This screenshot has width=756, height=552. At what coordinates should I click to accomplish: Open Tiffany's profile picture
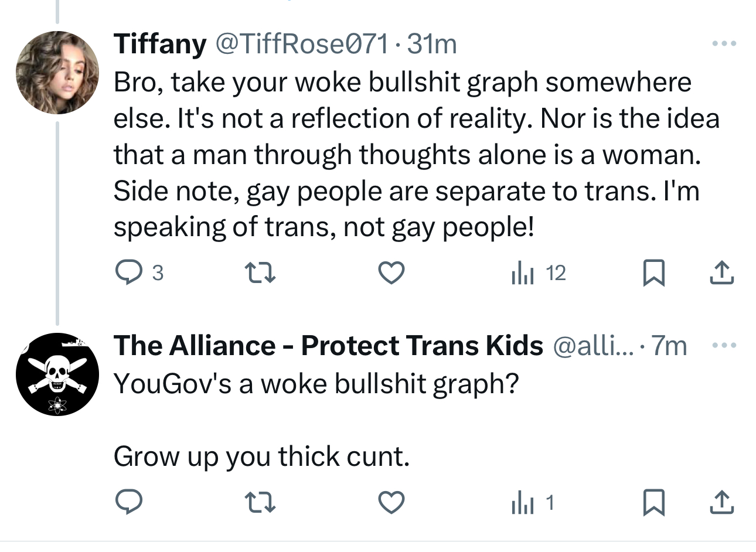(57, 72)
